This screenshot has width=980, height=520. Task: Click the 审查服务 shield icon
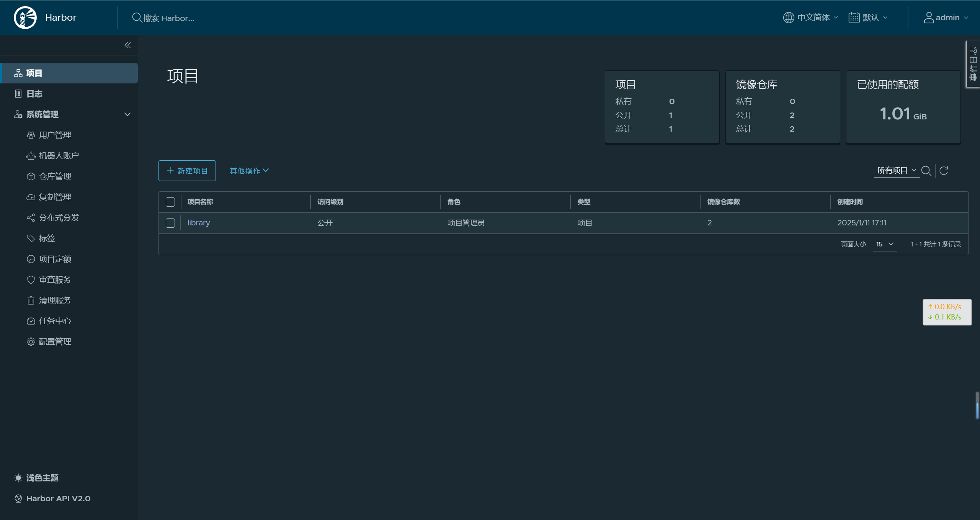pyautogui.click(x=31, y=280)
